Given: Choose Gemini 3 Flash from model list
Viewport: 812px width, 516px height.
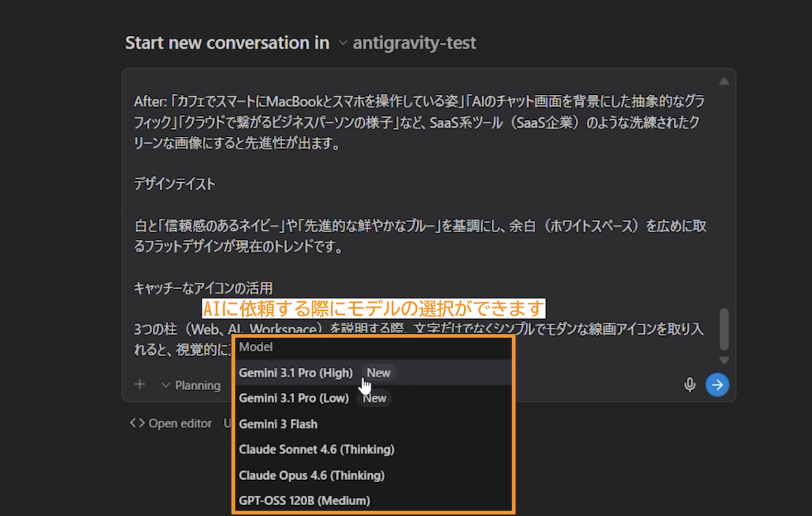Looking at the screenshot, I should pyautogui.click(x=278, y=424).
